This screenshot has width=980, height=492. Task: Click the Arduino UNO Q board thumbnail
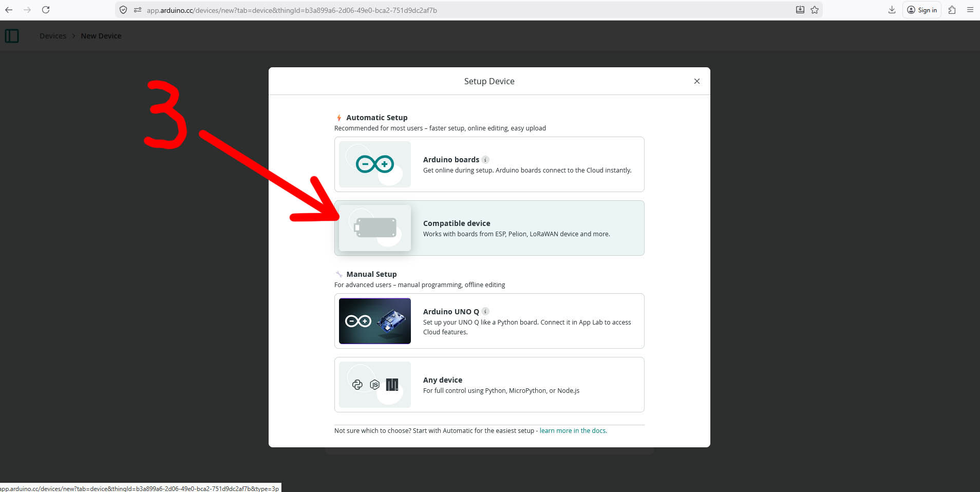(375, 321)
